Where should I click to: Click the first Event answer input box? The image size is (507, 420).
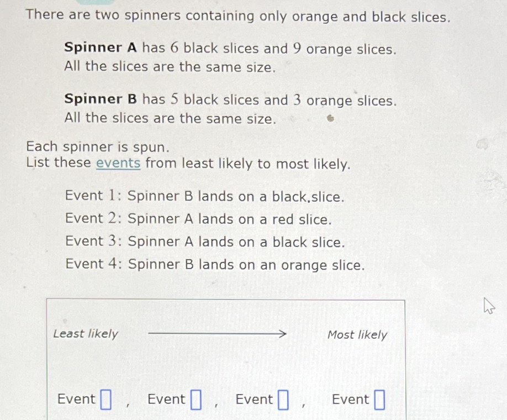105,399
